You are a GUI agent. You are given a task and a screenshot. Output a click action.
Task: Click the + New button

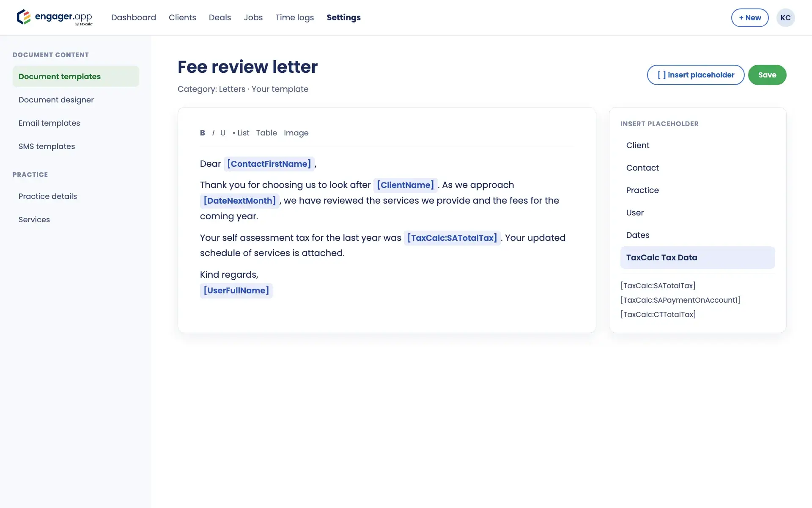pos(750,18)
